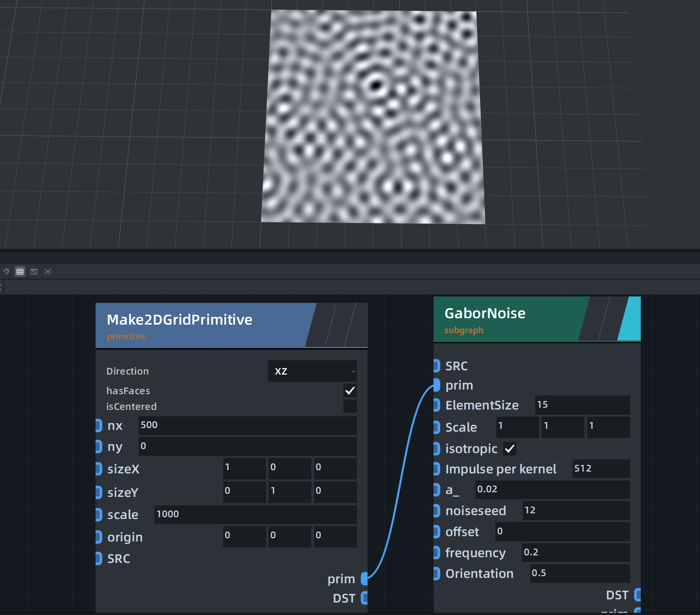This screenshot has width=700, height=615.
Task: Click the ny field showing 0
Action: pyautogui.click(x=247, y=446)
